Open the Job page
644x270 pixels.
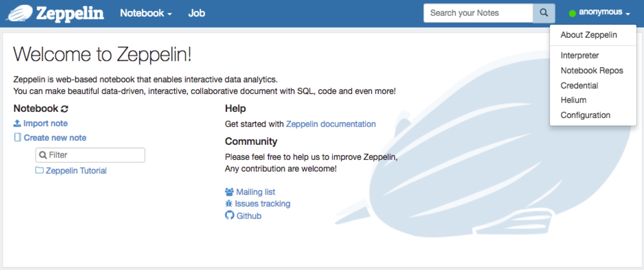[196, 13]
